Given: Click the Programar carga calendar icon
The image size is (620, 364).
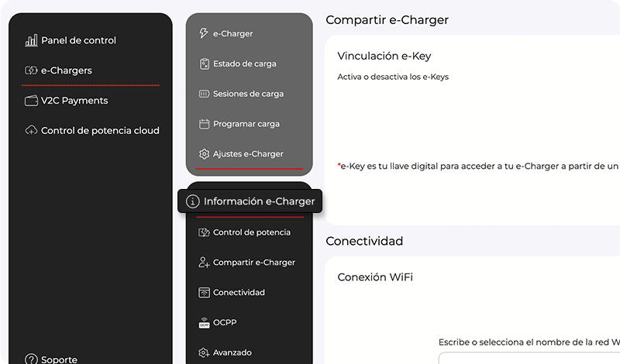Looking at the screenshot, I should 205,124.
